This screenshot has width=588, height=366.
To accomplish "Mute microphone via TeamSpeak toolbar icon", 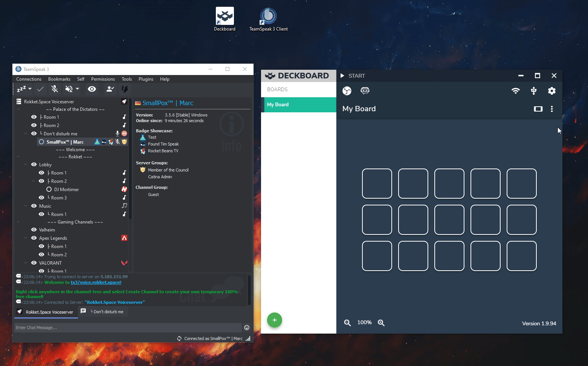I will tap(55, 89).
